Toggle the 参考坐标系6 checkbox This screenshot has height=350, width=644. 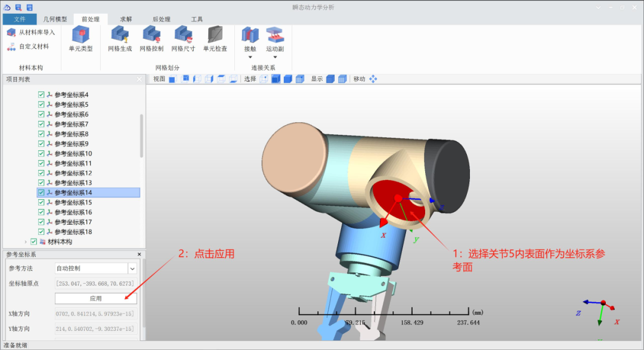[x=41, y=114]
